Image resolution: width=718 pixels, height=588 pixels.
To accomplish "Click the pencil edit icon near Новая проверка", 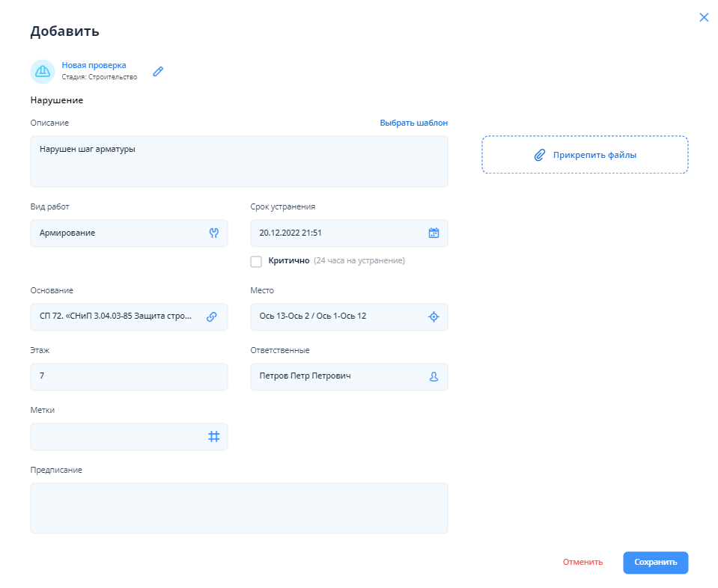I will [x=158, y=72].
